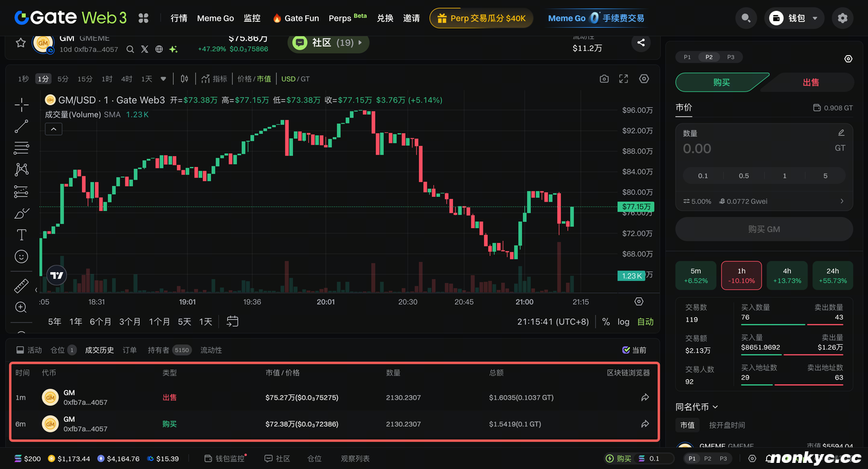
Task: Click the share icon beside the liquidity value
Action: click(641, 43)
